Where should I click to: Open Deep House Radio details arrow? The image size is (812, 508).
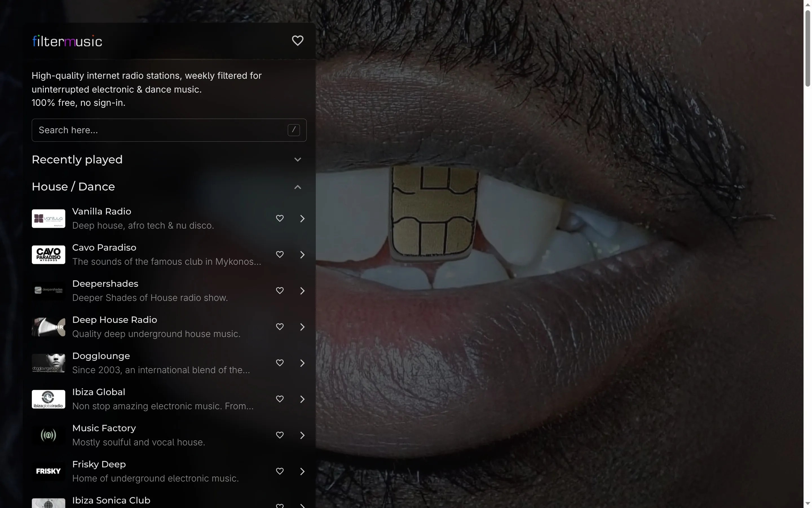302,327
